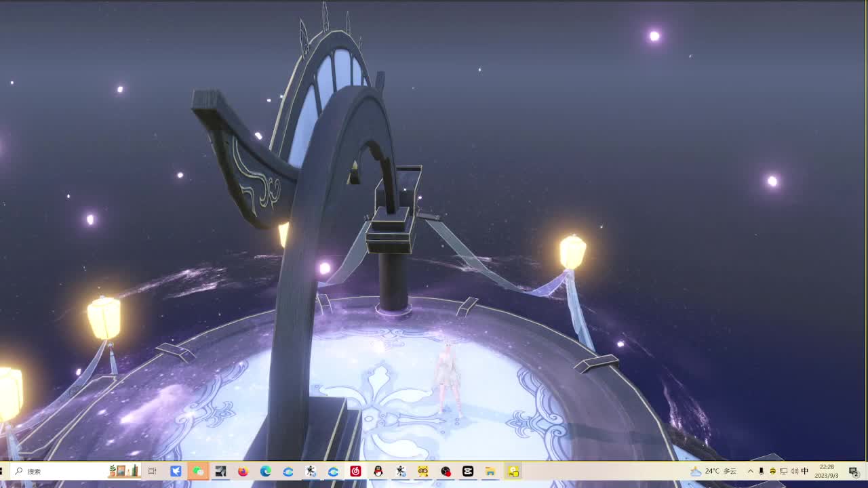Open the blue bird app on taskbar
Image resolution: width=868 pixels, height=488 pixels.
point(176,471)
